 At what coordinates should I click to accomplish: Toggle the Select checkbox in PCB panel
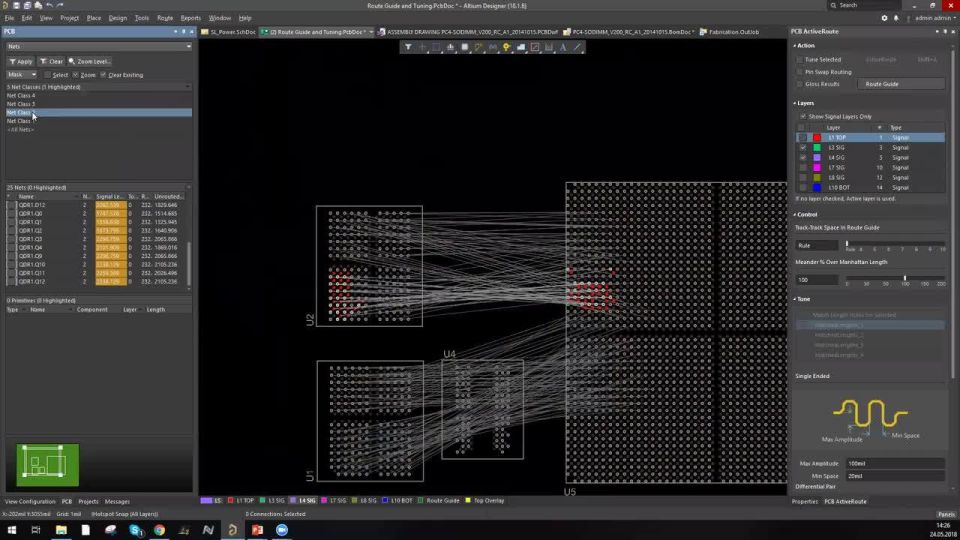click(x=48, y=75)
